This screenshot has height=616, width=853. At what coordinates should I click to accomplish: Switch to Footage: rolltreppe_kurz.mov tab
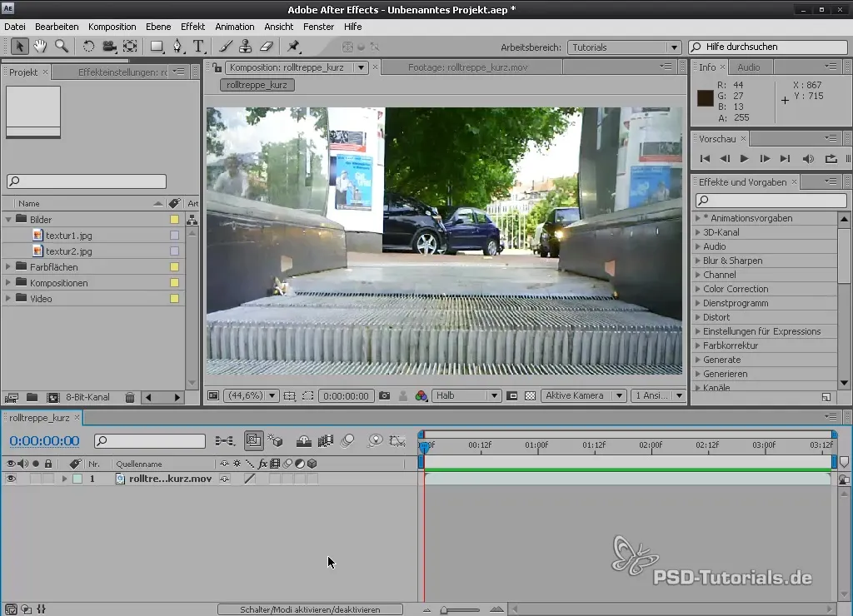(468, 67)
